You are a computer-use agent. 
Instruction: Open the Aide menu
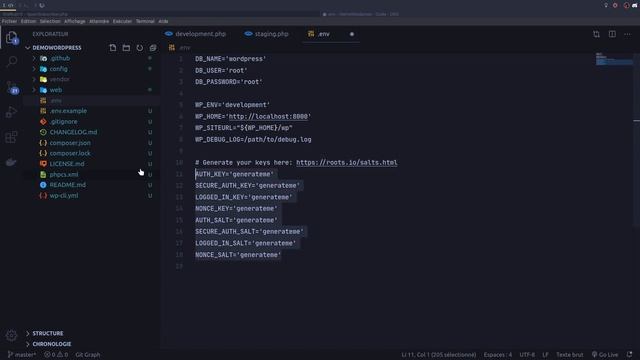(163, 21)
